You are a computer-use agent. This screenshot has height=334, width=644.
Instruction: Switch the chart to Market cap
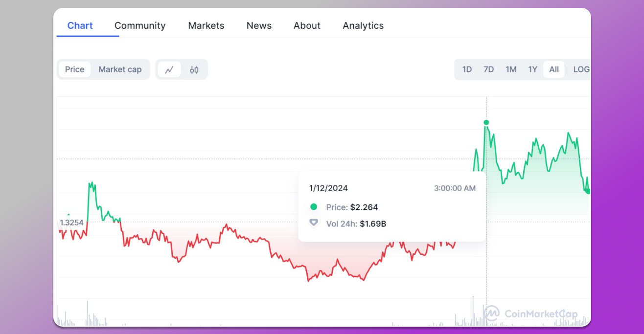120,69
